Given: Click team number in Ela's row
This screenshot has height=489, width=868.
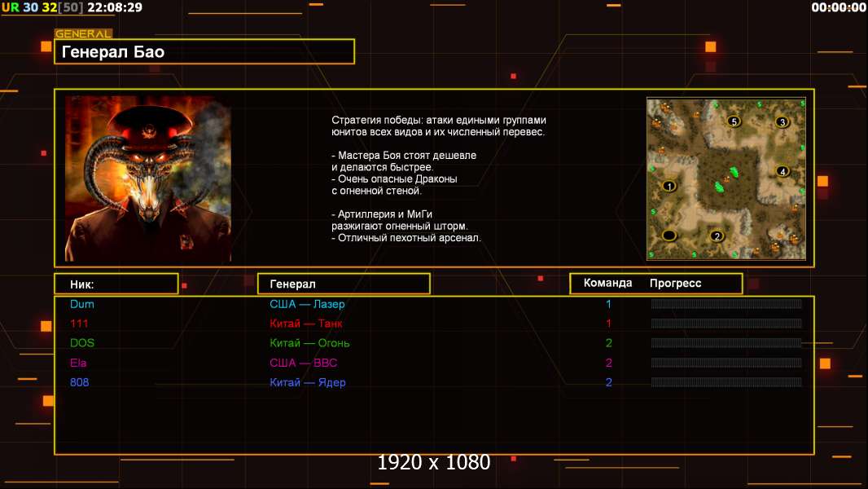Looking at the screenshot, I should tap(608, 363).
